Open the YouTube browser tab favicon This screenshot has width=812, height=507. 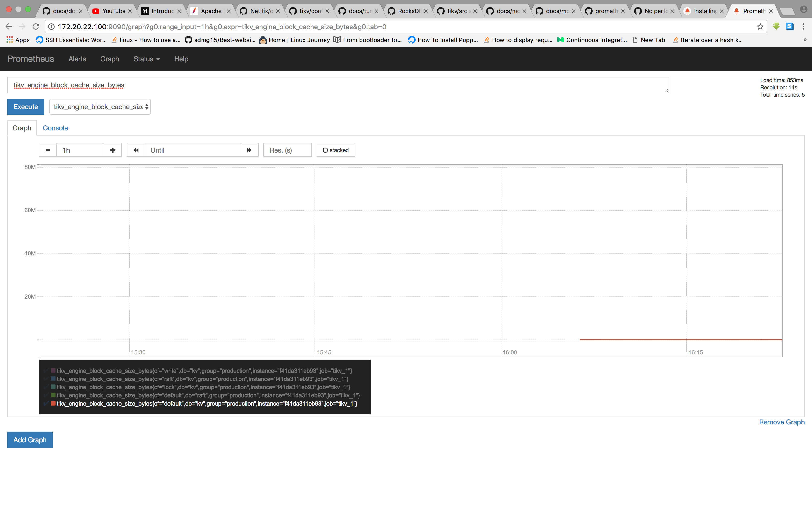tap(96, 11)
